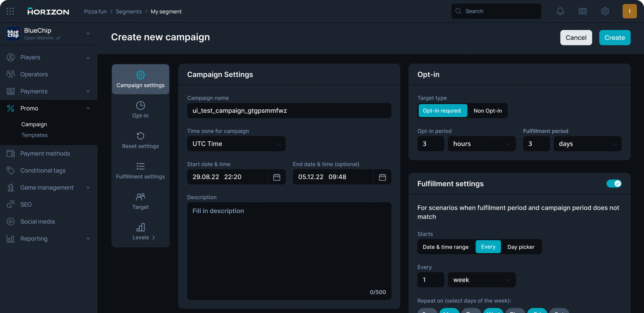Open the apps grid menu icon
The height and width of the screenshot is (313, 644).
pyautogui.click(x=10, y=11)
